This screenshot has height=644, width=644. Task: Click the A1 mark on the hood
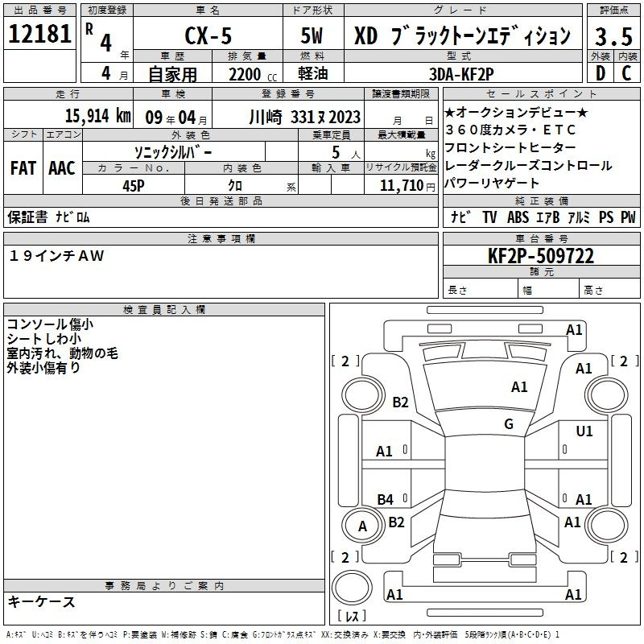[x=519, y=387]
